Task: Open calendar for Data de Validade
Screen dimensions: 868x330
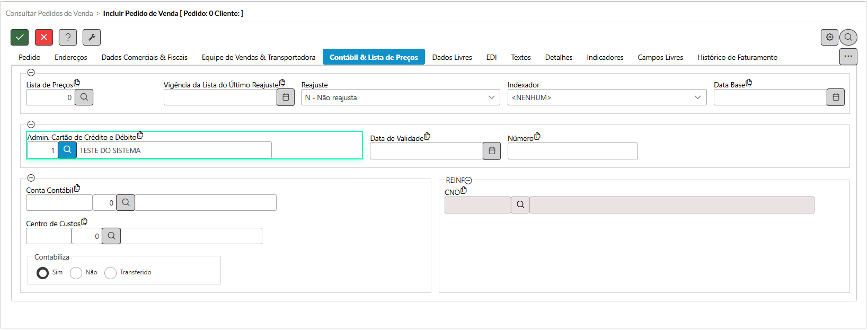Action: [492, 151]
